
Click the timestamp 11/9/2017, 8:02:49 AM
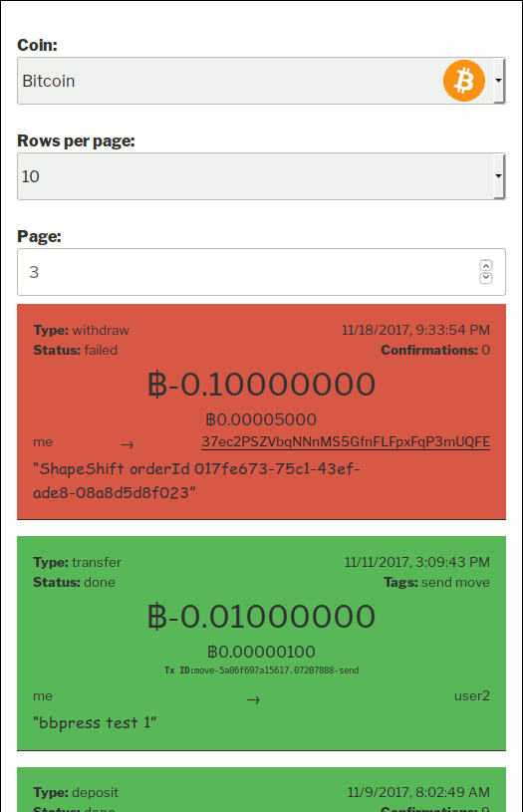tap(418, 792)
